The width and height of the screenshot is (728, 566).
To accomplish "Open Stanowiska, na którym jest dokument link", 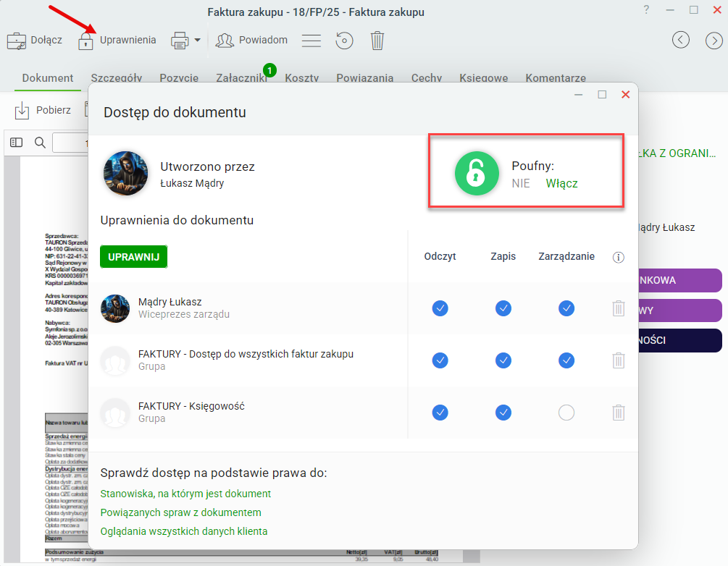I will point(185,494).
